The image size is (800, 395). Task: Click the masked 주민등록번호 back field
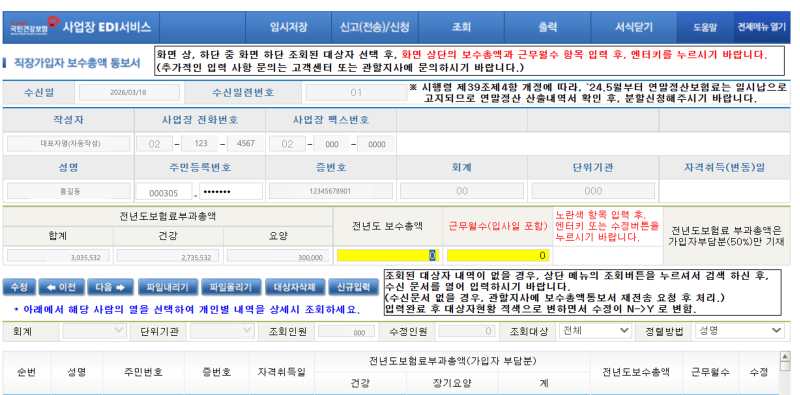pyautogui.click(x=231, y=192)
